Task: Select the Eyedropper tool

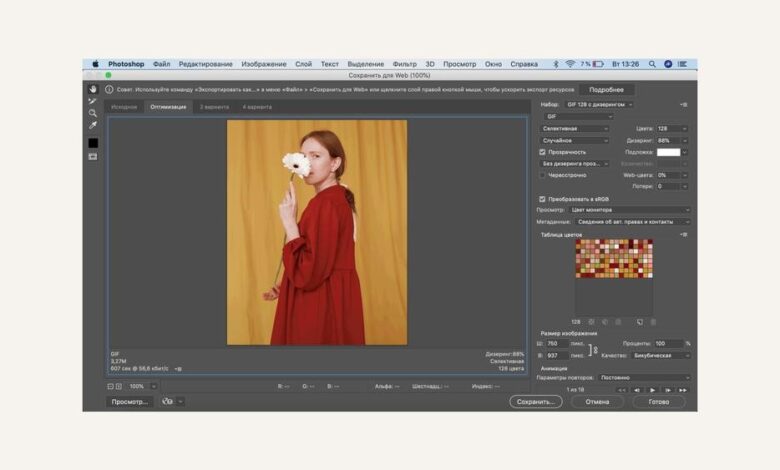Action: [x=93, y=125]
